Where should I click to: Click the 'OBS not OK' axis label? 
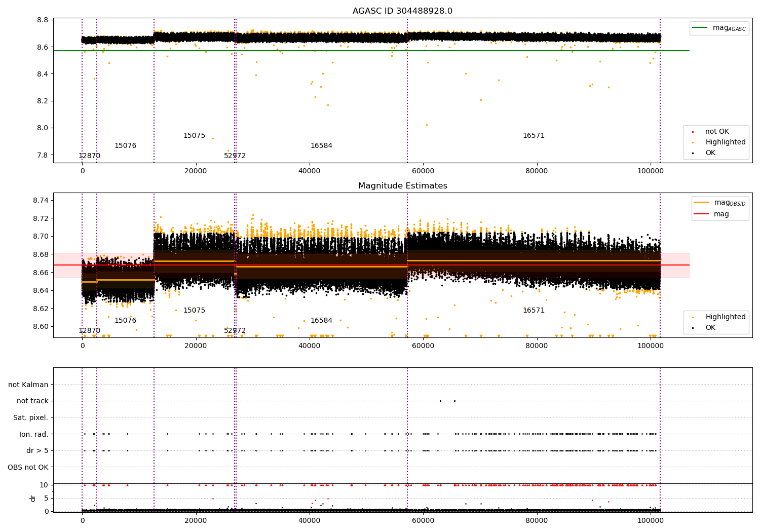point(28,467)
